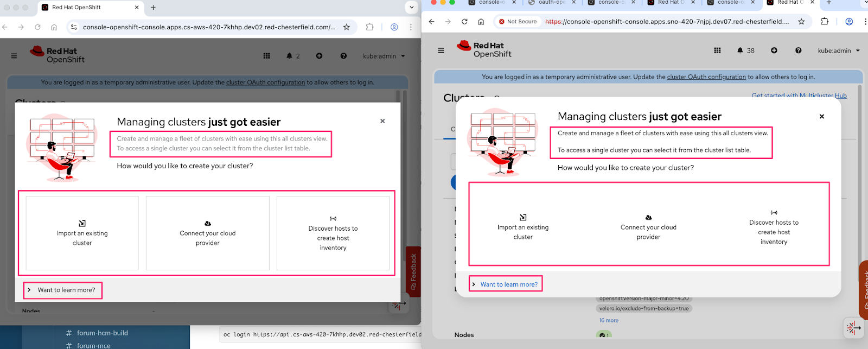Open extensions puzzle icon in left browser

370,27
